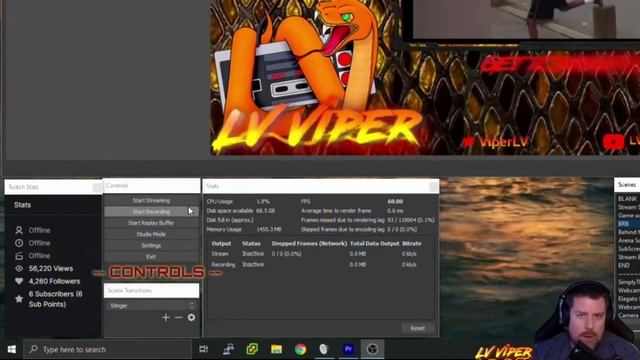
Task: Select the Camera scene in Scenes list
Action: [628, 316]
